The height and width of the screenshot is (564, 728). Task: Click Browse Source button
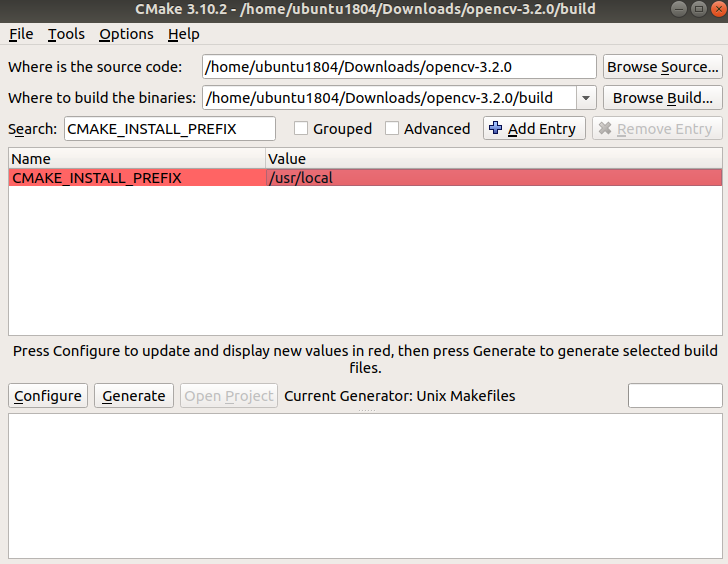pos(663,67)
